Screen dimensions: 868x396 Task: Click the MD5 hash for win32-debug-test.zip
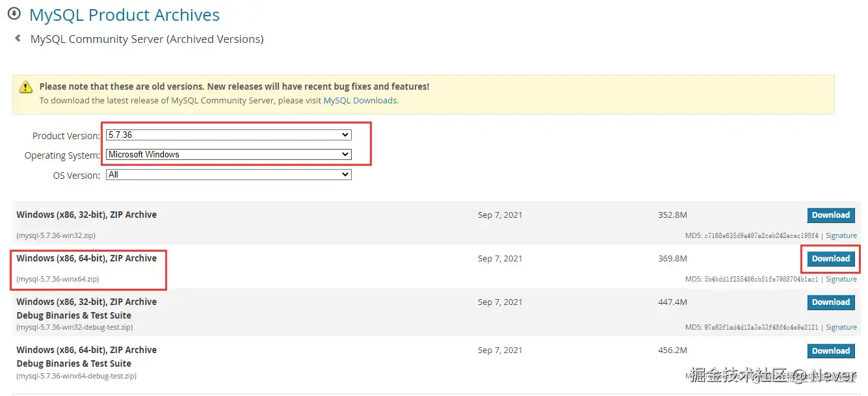pyautogui.click(x=761, y=327)
